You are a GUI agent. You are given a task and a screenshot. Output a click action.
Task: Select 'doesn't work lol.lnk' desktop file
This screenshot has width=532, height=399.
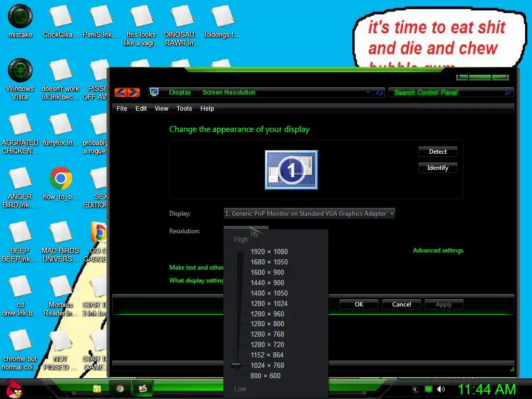point(60,79)
